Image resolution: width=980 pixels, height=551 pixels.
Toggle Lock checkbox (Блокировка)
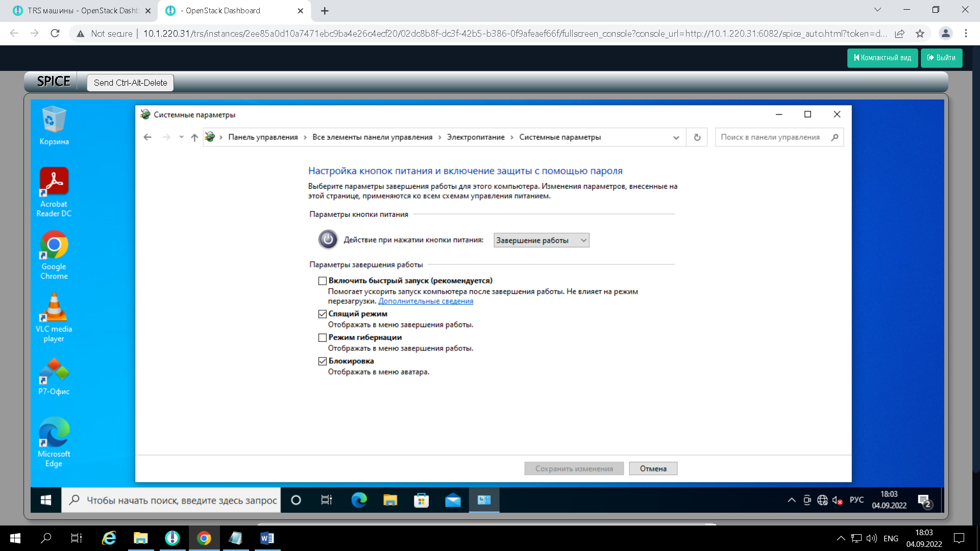323,361
